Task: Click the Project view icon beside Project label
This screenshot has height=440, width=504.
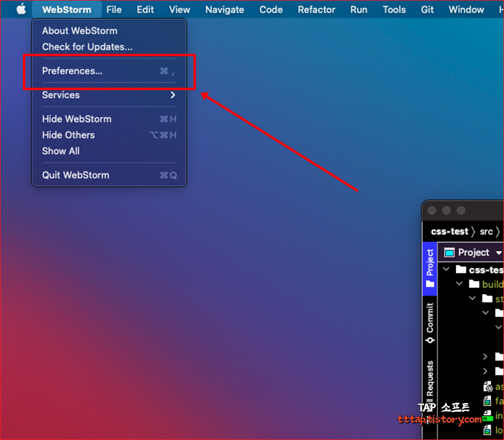Action: point(449,253)
